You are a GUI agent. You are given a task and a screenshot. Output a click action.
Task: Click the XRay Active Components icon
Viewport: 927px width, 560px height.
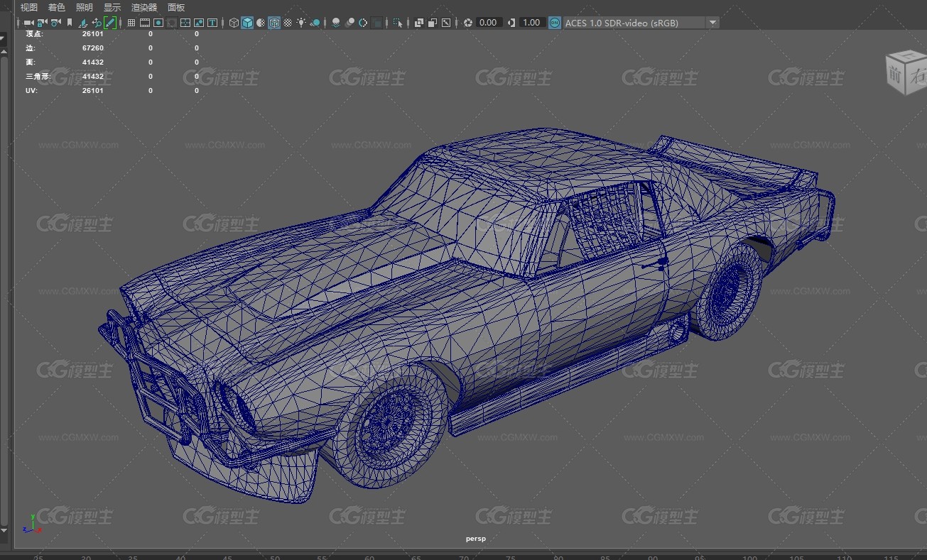pyautogui.click(x=432, y=23)
